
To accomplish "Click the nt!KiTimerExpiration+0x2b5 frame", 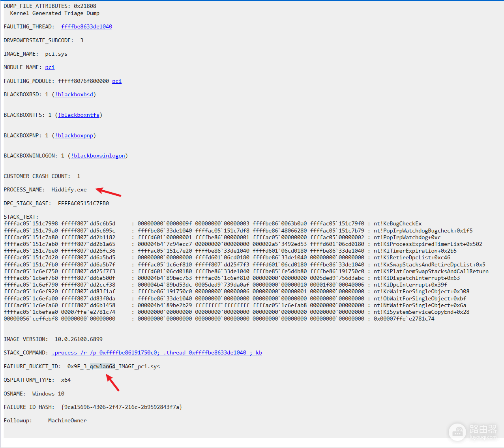I will tap(415, 251).
